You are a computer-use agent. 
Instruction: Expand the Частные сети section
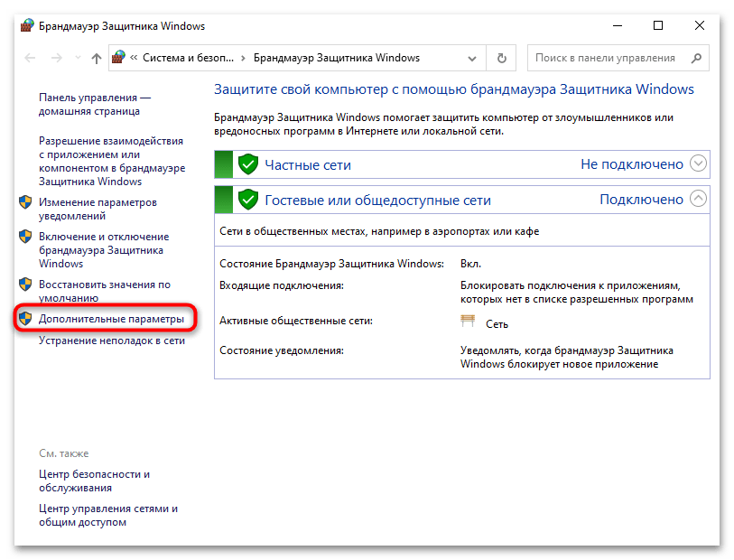coord(697,163)
